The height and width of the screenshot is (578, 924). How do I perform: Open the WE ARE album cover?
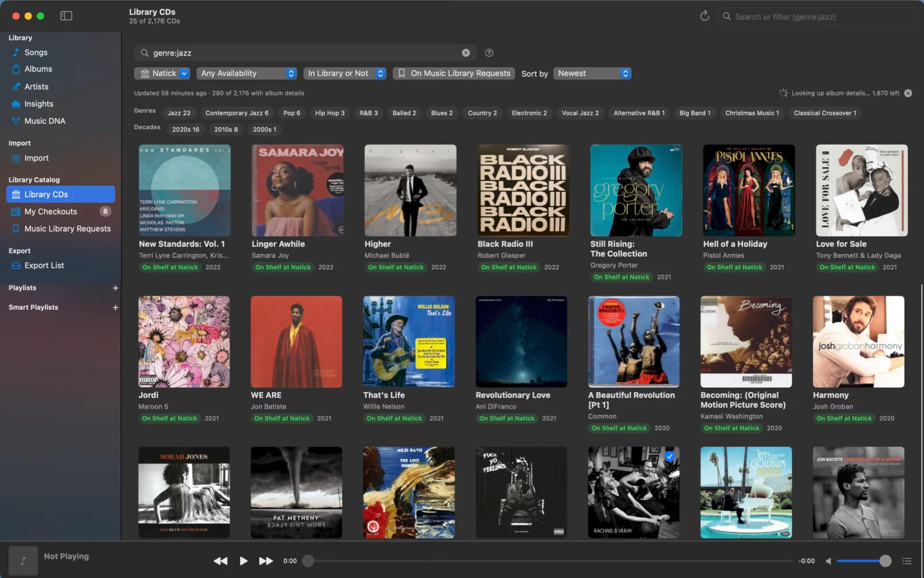pos(296,342)
